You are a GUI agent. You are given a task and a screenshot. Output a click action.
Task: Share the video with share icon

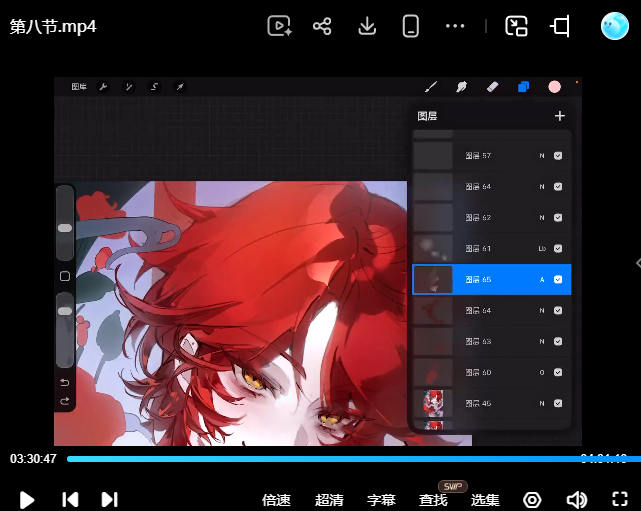pos(322,26)
